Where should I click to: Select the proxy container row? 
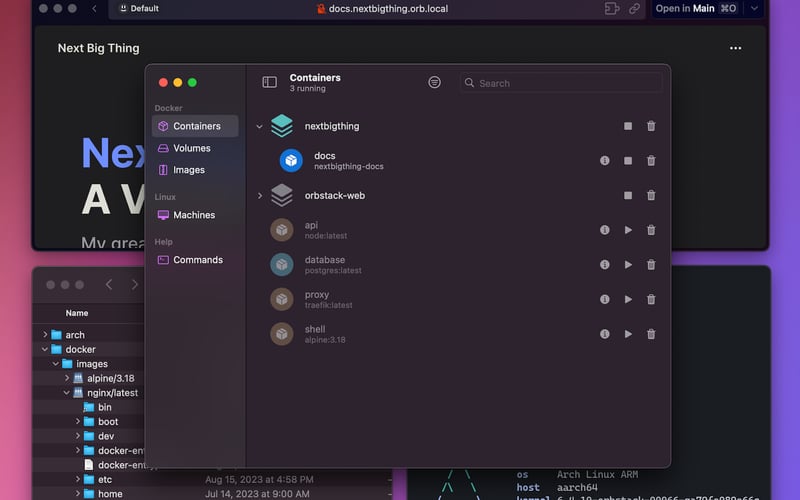pyautogui.click(x=458, y=299)
